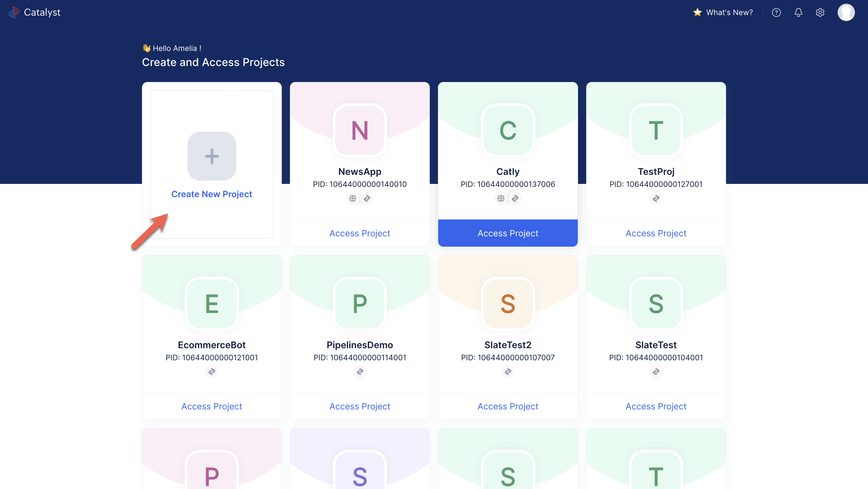Viewport: 868px width, 489px height.
Task: Select the Catly project title
Action: pos(508,172)
